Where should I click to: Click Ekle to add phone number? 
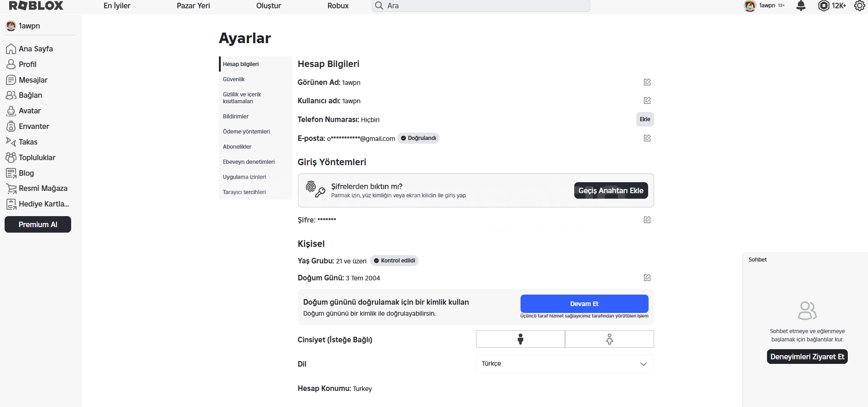[645, 119]
